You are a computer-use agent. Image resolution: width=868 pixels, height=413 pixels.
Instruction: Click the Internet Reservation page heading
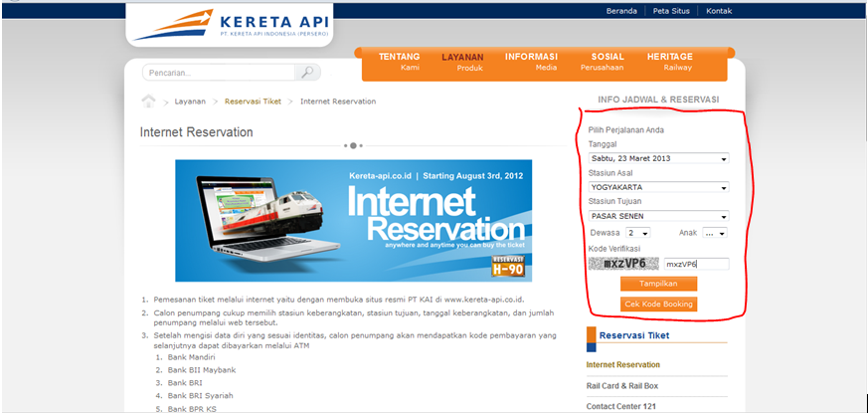(x=197, y=132)
